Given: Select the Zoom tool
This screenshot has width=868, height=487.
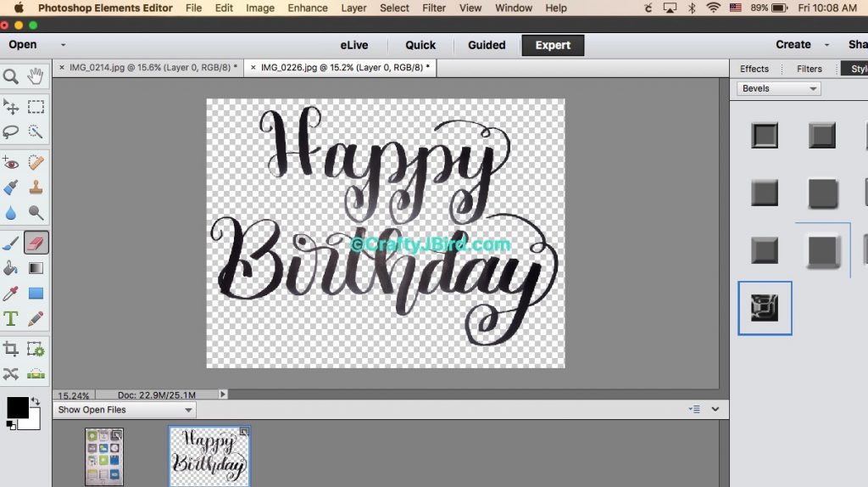Looking at the screenshot, I should (11, 77).
